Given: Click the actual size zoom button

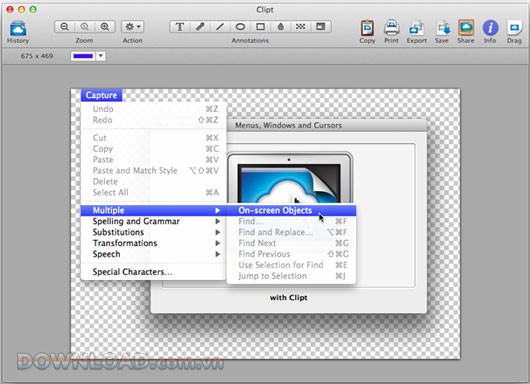Looking at the screenshot, I should (85, 27).
